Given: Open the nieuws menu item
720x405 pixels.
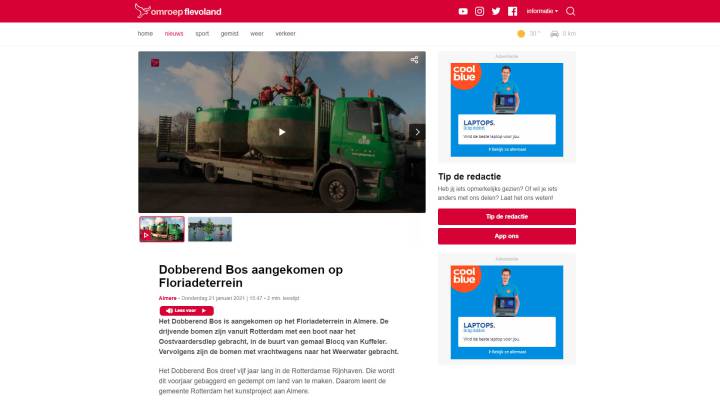Looking at the screenshot, I should pos(174,33).
